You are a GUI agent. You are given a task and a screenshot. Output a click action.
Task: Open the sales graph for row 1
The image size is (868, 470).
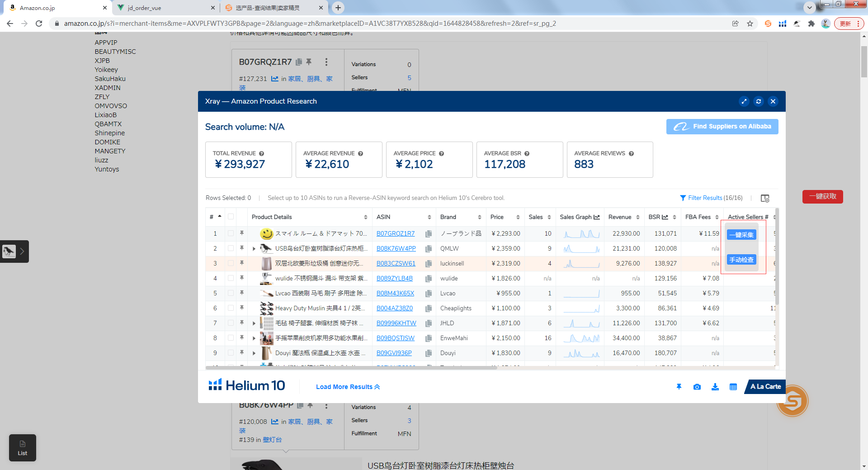click(581, 234)
